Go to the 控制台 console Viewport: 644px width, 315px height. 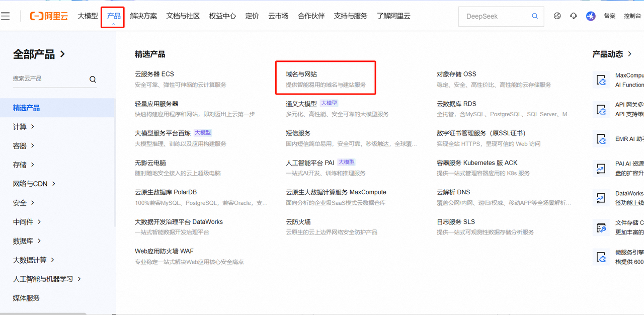(632, 16)
